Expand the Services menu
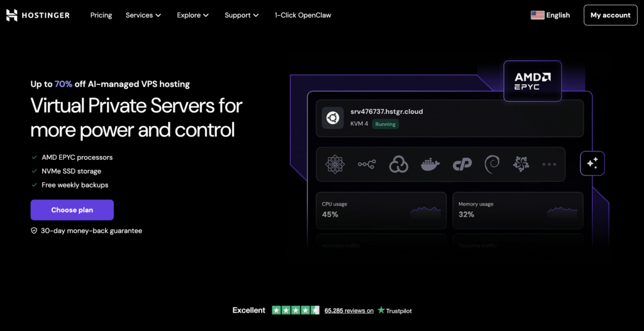The height and width of the screenshot is (331, 644). [x=143, y=15]
